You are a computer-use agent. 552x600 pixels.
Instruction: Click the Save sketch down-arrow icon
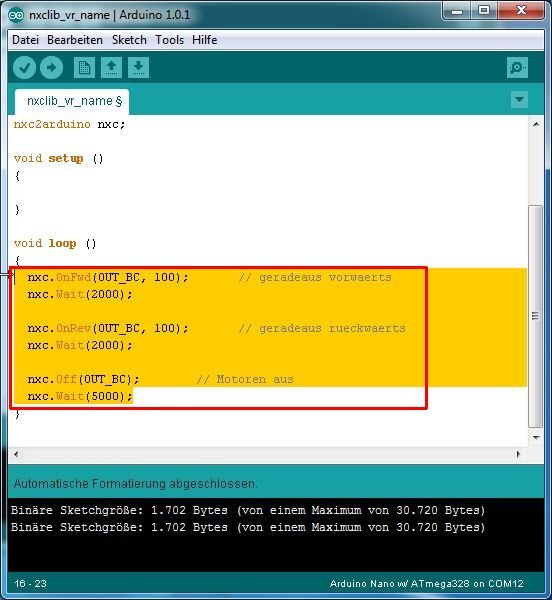(138, 68)
